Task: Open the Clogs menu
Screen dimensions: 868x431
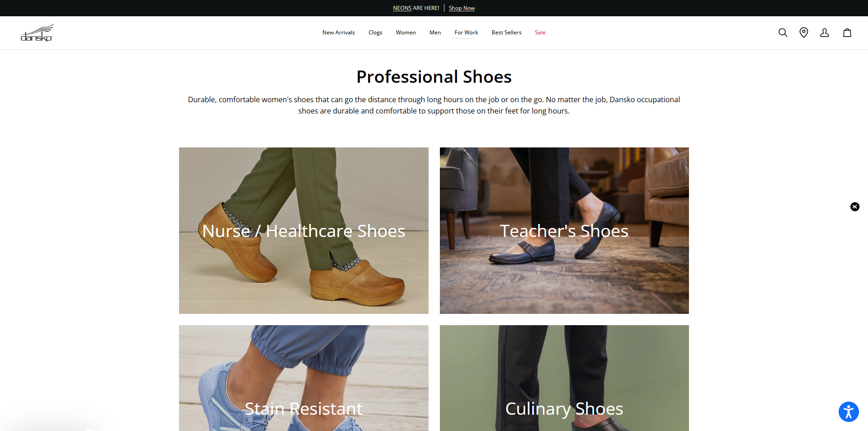Action: [x=375, y=32]
